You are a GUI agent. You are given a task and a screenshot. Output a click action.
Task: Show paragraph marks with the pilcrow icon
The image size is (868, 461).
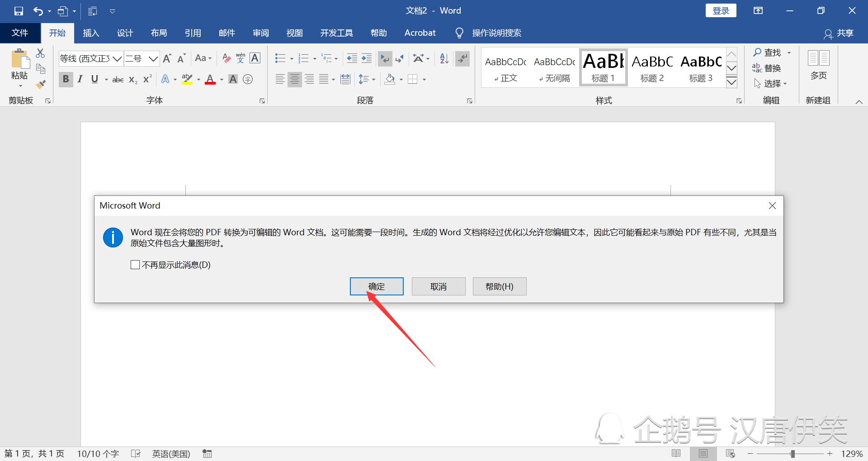462,58
